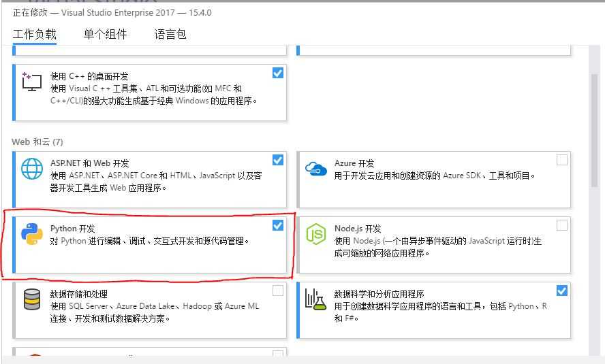605x364 pixels.
Task: Click the 数据存储和处理 title text
Action: [79, 294]
